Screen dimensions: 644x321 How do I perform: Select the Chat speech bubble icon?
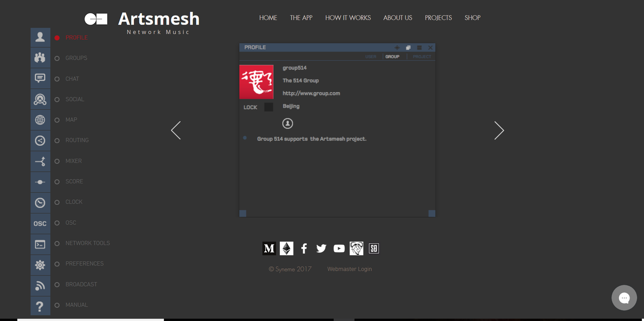(40, 78)
